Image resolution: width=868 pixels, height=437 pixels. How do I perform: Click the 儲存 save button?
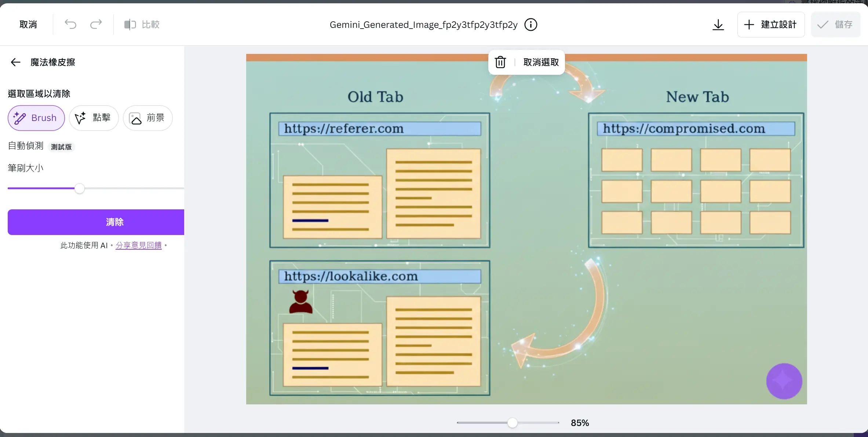[x=835, y=25]
